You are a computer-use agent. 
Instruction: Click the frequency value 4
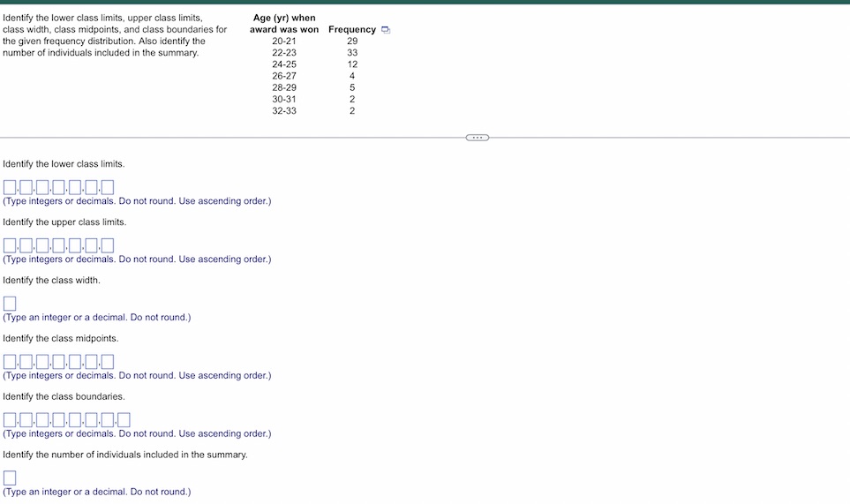[x=352, y=76]
